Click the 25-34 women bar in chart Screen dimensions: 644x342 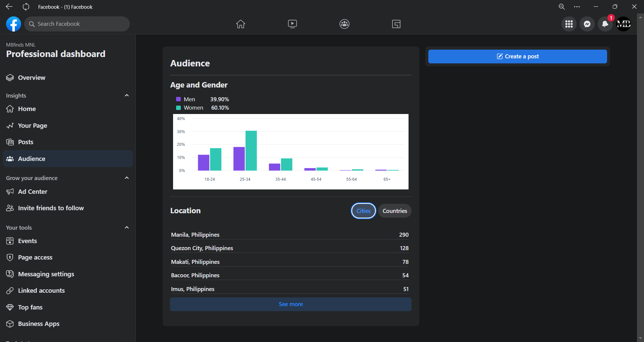pyautogui.click(x=251, y=151)
